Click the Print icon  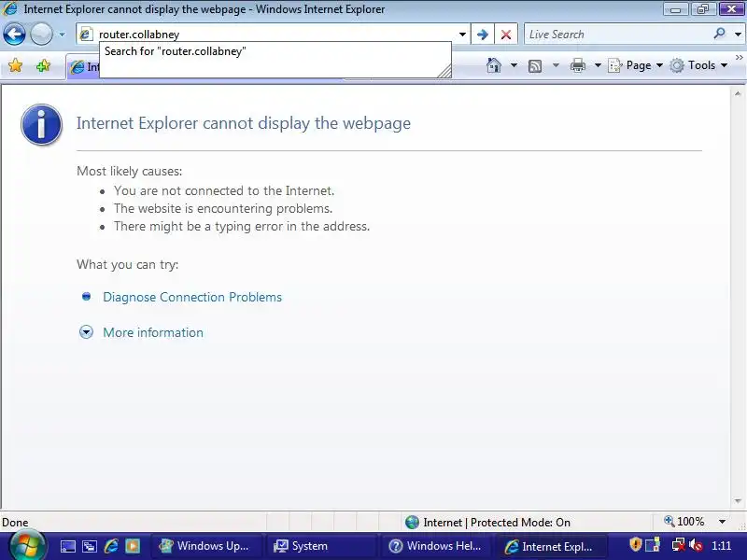click(x=577, y=65)
